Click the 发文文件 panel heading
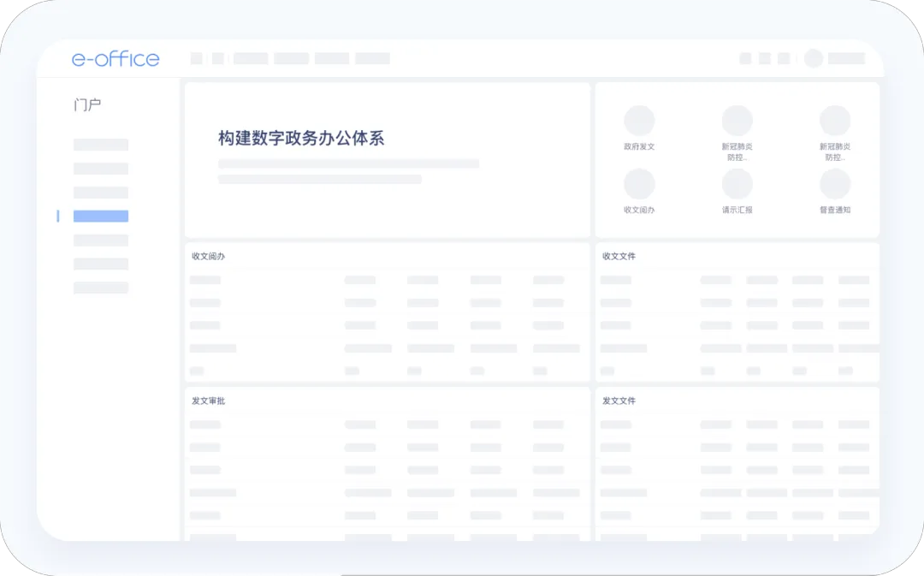Screen dimensions: 924x576 619,401
